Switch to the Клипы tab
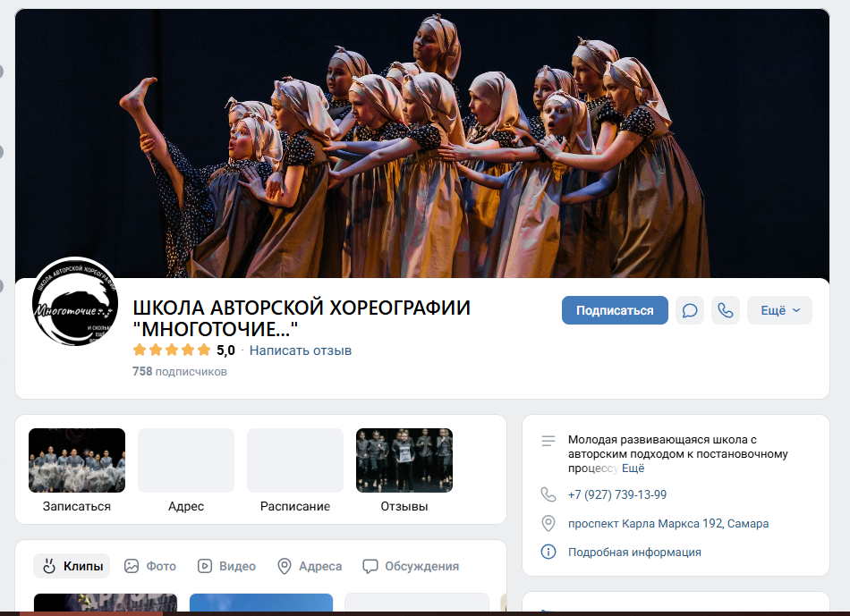The image size is (850, 616). tap(72, 566)
